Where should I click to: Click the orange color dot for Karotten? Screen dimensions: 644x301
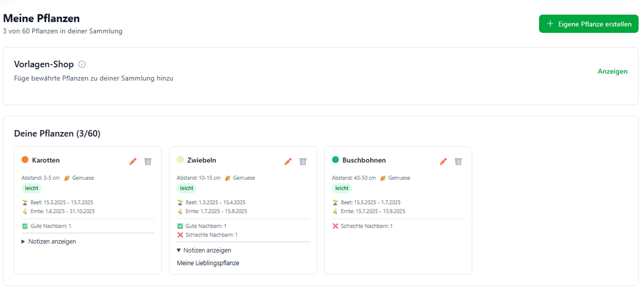pos(25,160)
